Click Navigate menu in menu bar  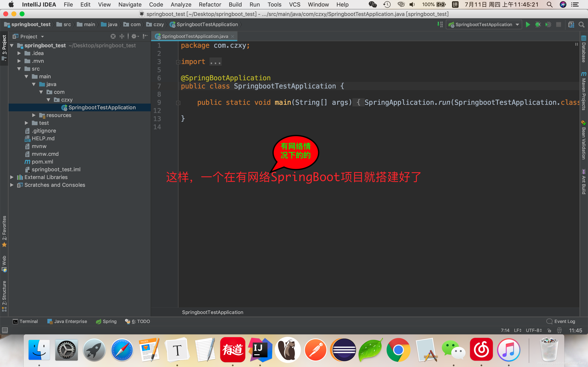click(129, 5)
